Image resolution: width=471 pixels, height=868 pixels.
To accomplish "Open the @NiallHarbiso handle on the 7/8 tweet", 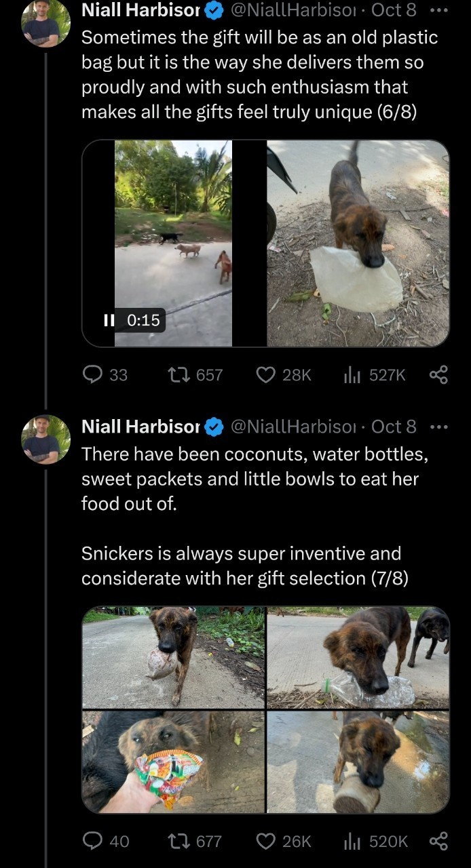I will click(293, 427).
